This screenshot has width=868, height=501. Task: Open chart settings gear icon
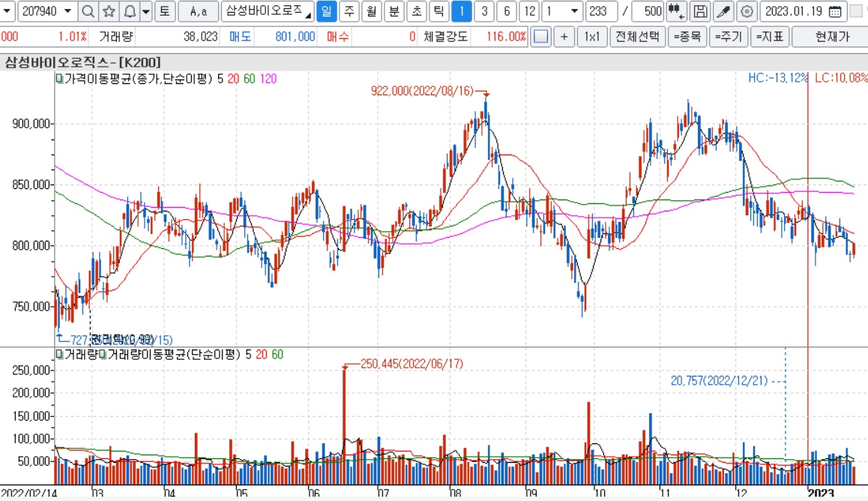[x=747, y=11]
